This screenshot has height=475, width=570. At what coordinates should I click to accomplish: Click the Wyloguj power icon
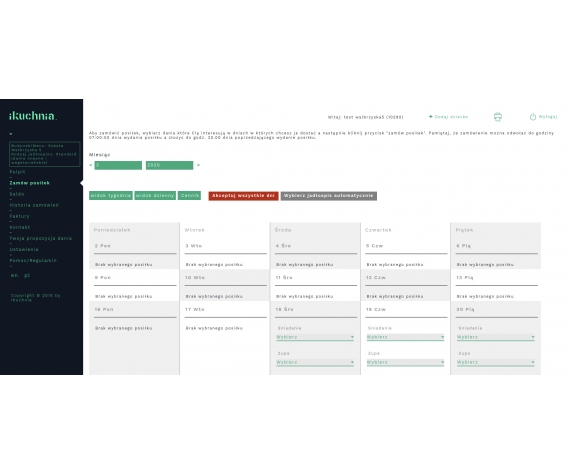533,117
